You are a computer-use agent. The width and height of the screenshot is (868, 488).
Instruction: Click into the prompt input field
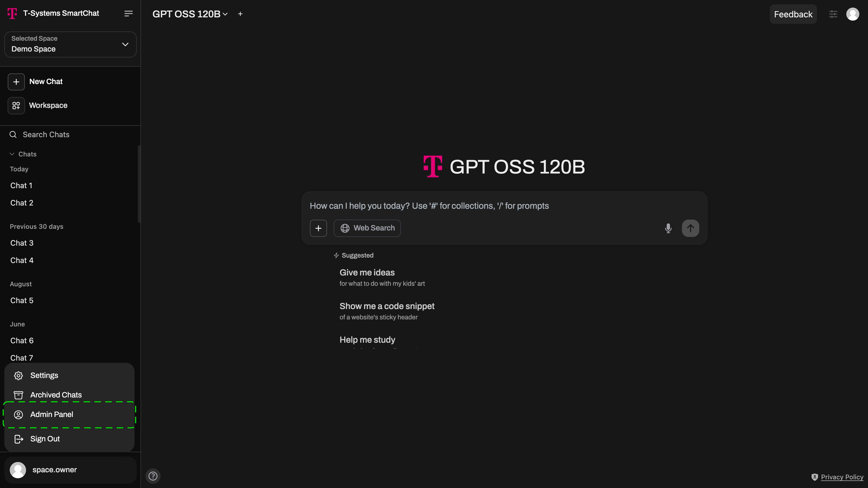click(x=504, y=206)
